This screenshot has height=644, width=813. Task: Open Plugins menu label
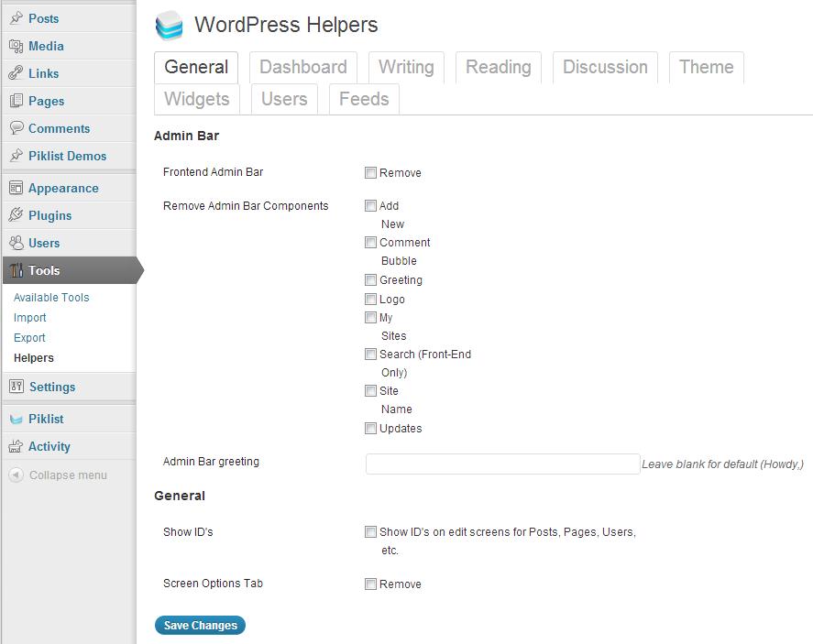(x=49, y=215)
